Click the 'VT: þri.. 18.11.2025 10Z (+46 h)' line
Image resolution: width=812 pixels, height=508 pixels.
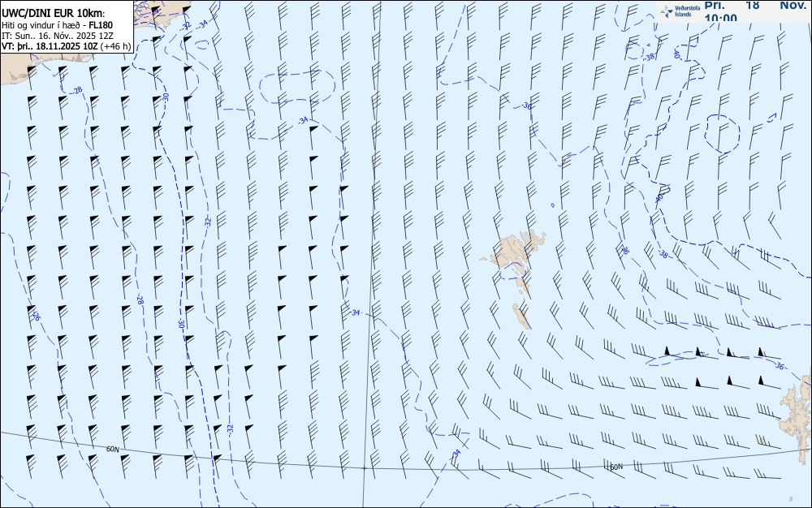67,46
